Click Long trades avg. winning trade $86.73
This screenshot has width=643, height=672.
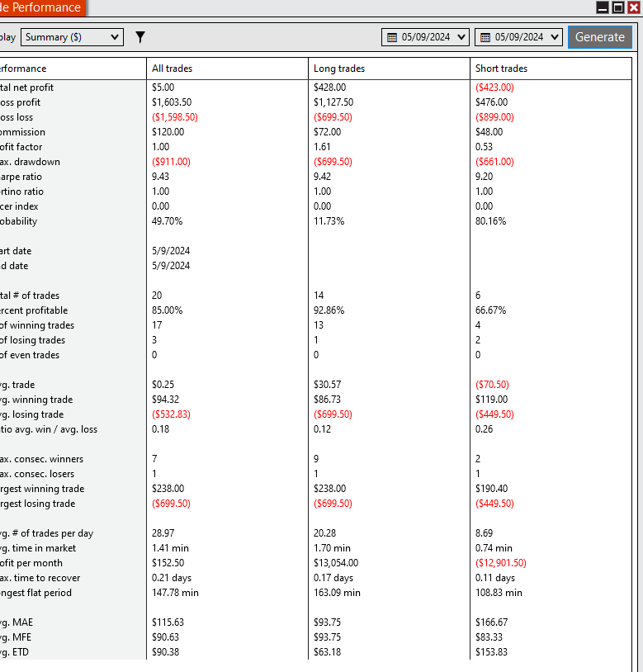pos(328,400)
